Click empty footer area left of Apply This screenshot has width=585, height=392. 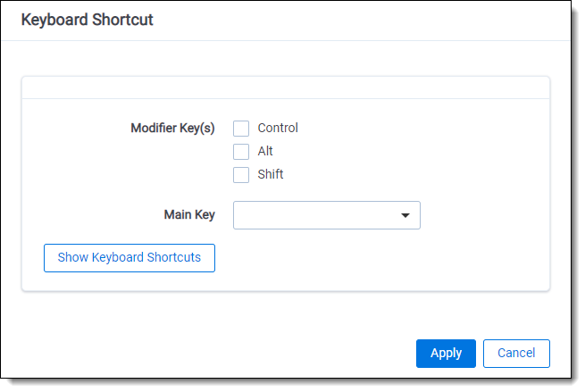(223, 353)
